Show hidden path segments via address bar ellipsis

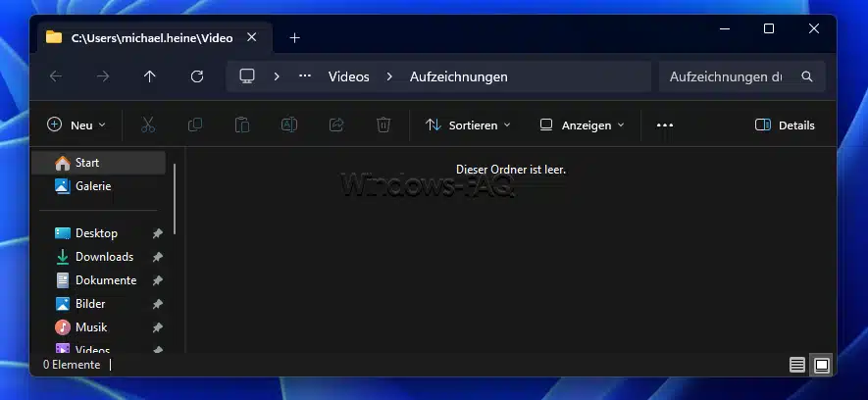(305, 75)
